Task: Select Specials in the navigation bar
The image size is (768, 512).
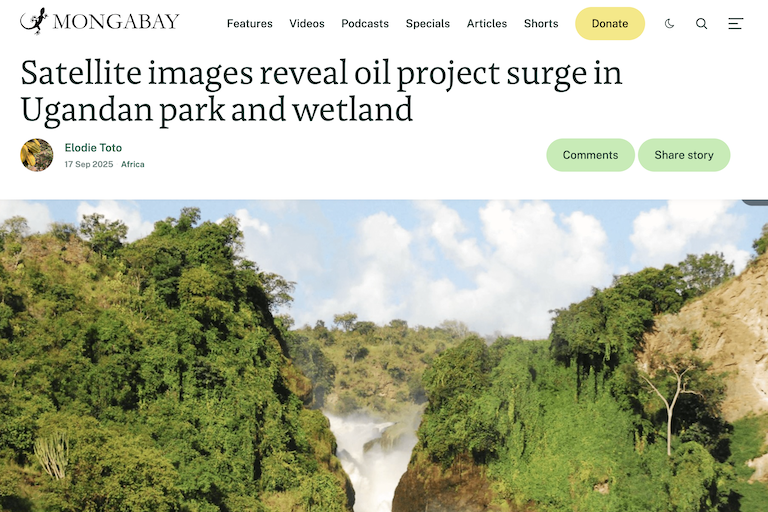Action: [428, 24]
